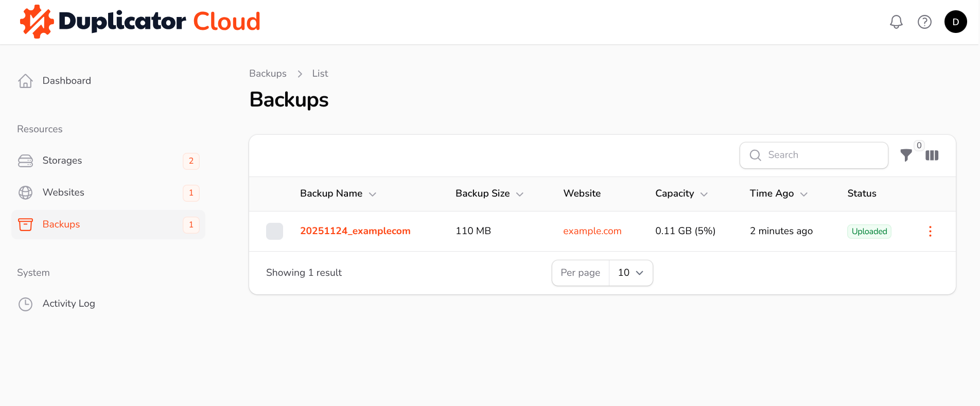Click the Dashboard home icon
Viewport: 980px width, 406px height.
pos(25,81)
